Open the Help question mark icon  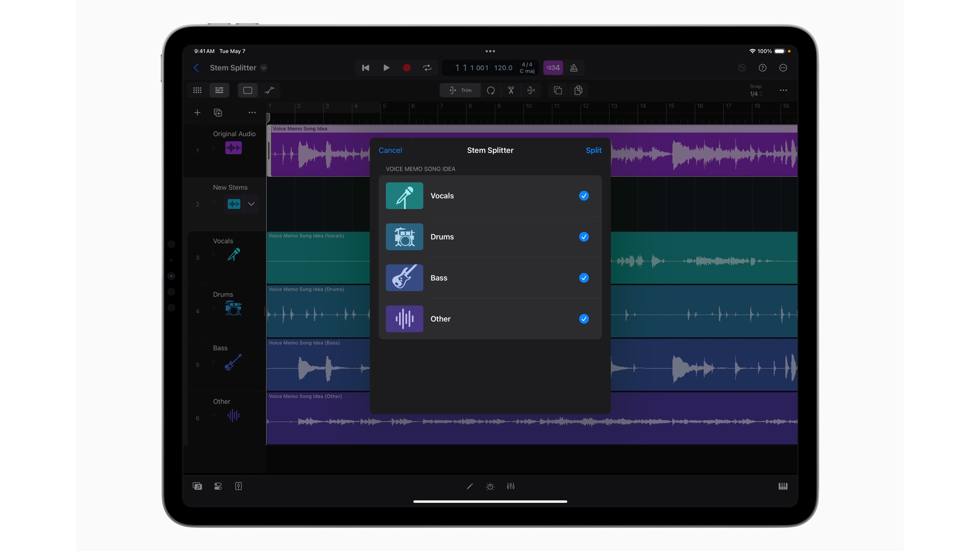763,68
